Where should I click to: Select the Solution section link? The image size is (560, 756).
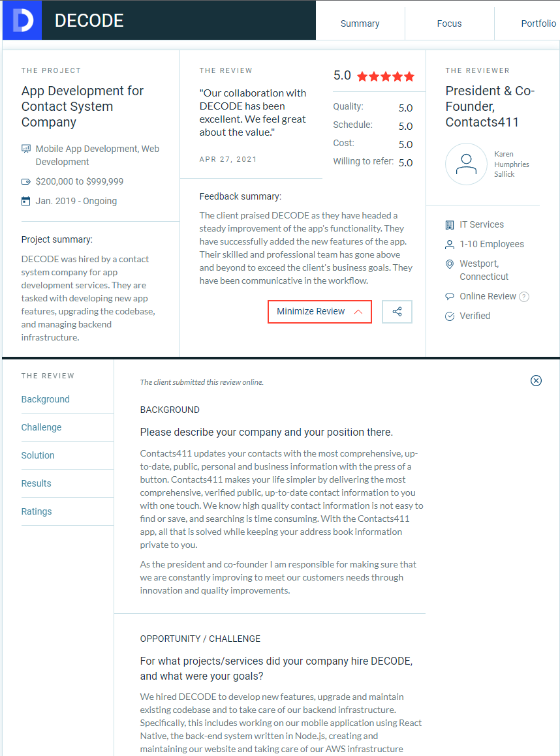tap(38, 455)
